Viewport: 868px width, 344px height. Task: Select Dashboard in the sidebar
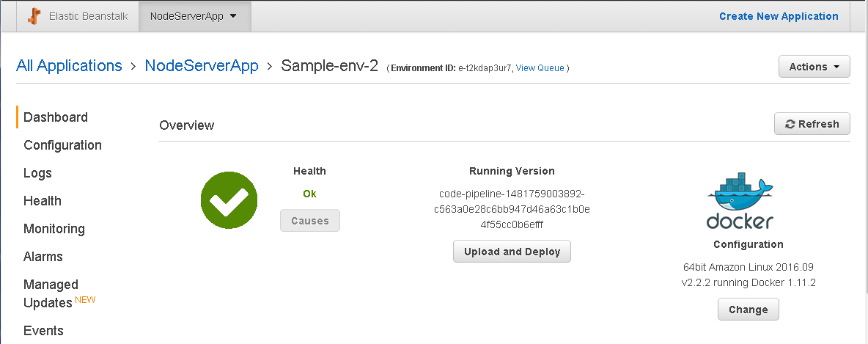56,117
